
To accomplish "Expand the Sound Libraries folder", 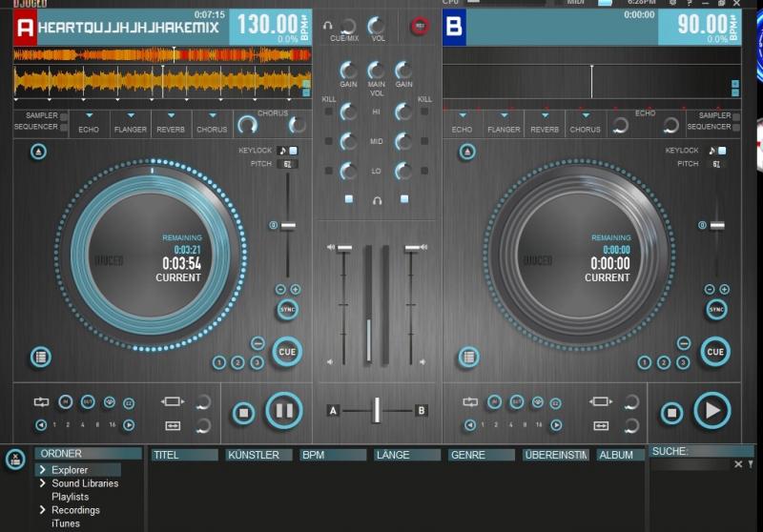I will [42, 482].
